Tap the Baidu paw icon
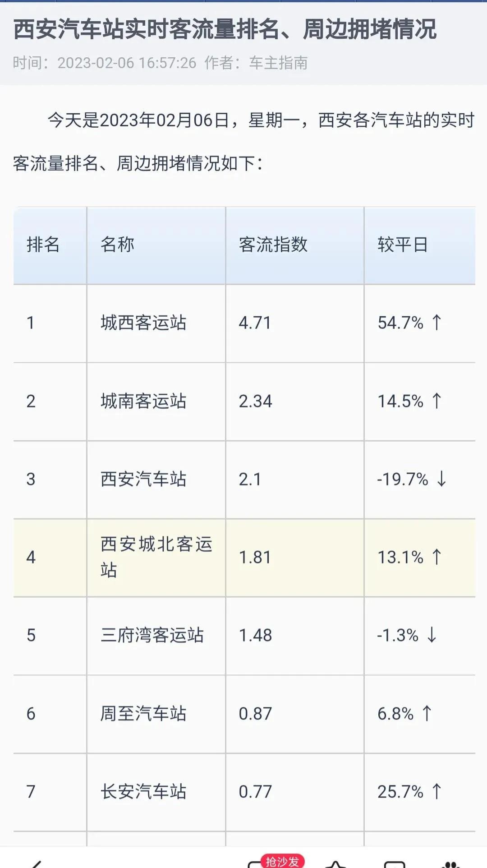Image resolution: width=487 pixels, height=868 pixels. click(451, 864)
